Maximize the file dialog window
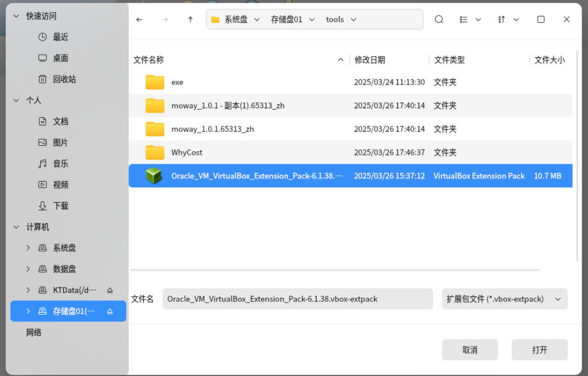The height and width of the screenshot is (376, 588). [541, 20]
